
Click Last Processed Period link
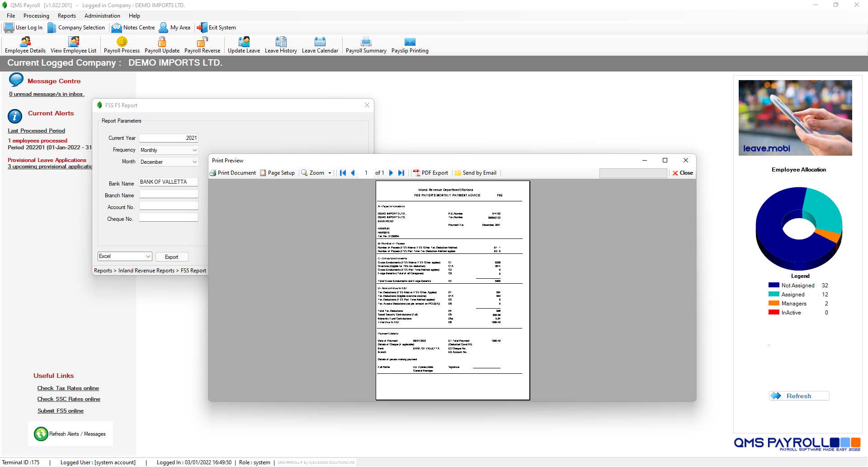pos(36,131)
